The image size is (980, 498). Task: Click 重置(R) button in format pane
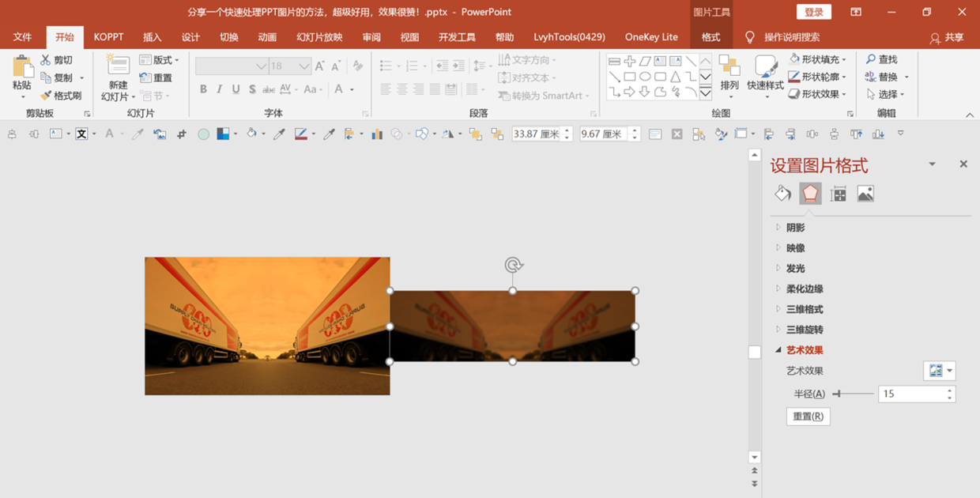[x=808, y=417]
